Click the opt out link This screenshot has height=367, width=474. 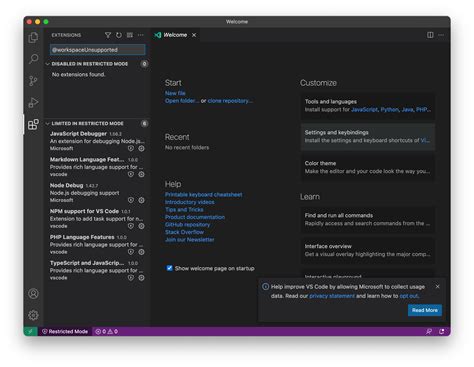tap(409, 296)
